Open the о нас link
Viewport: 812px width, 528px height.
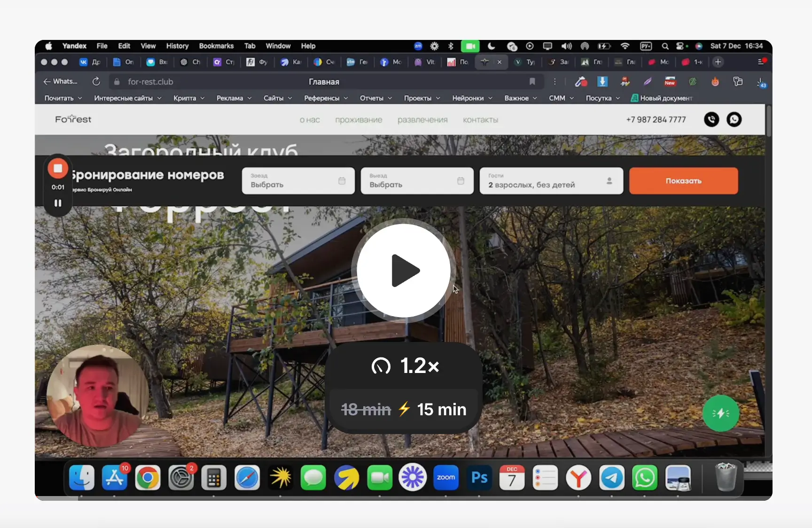point(310,120)
